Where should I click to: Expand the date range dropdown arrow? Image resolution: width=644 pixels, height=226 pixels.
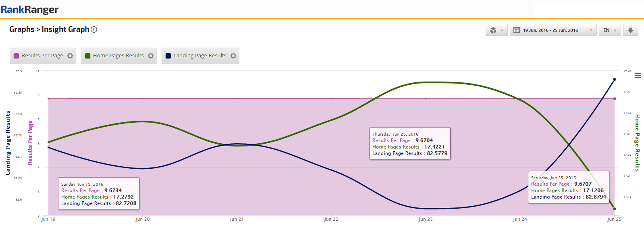coord(591,31)
